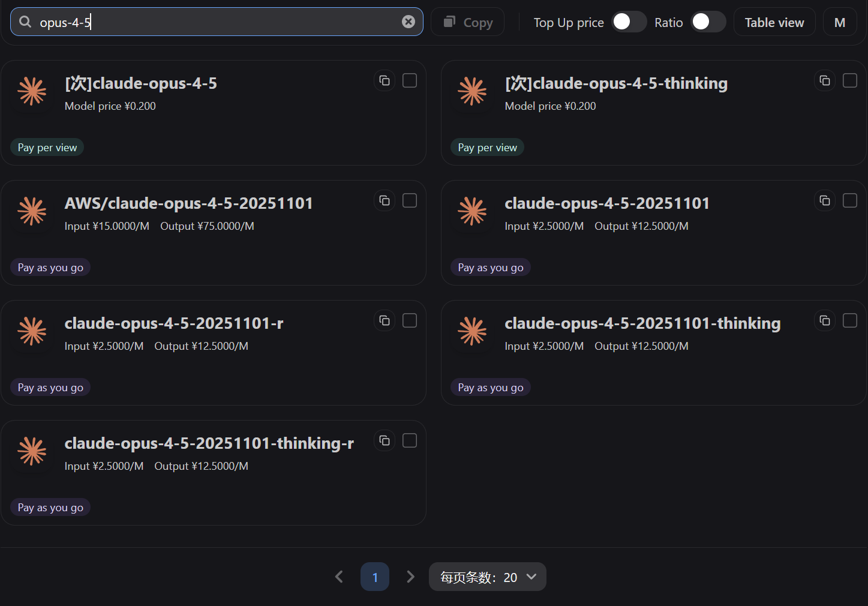Open the [次]claude-opus-4-5 model title
The width and height of the screenshot is (868, 606).
pos(141,83)
